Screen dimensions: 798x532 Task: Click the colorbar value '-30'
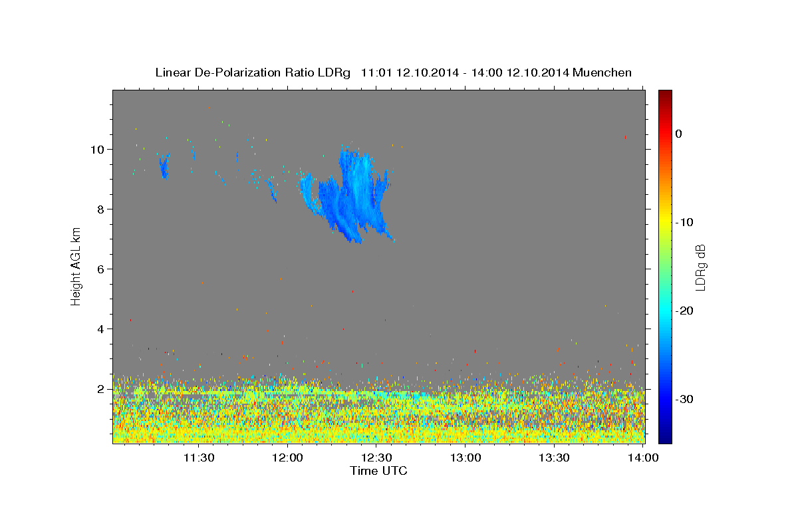[685, 399]
